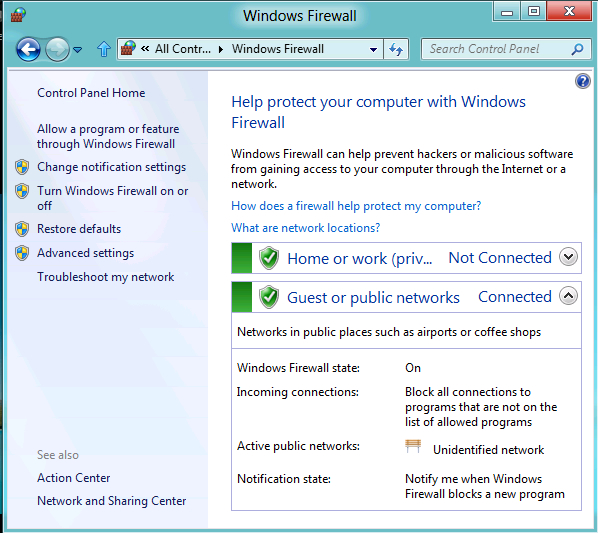Open Troubleshoot my network

(x=106, y=277)
